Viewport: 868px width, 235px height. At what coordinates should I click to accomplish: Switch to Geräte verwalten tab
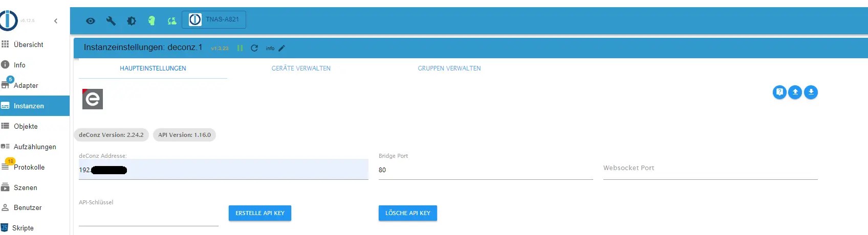click(x=301, y=68)
